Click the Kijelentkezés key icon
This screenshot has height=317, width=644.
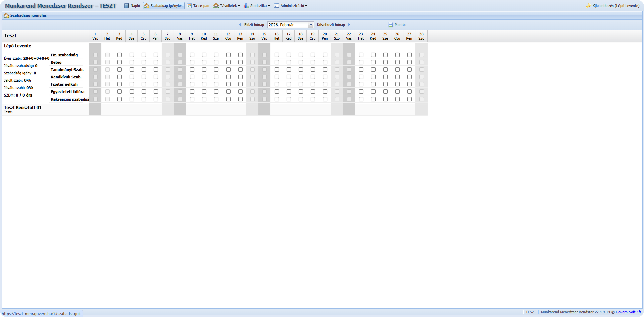(x=588, y=6)
